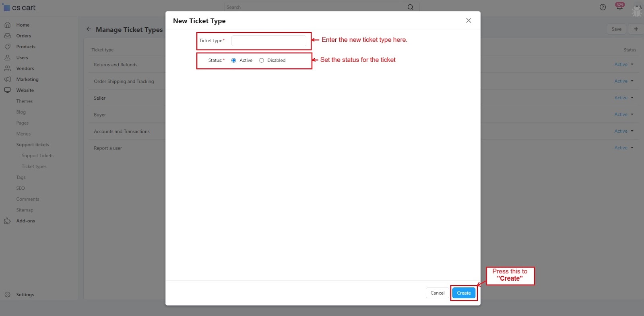Open Ticket types submenu item
Viewport: 644px width, 316px height.
[x=34, y=166]
